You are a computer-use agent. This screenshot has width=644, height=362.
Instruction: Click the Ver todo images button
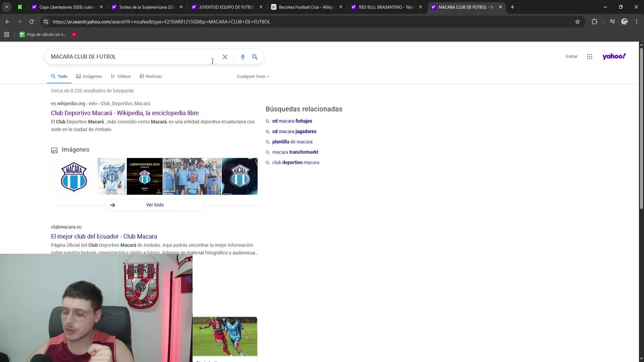155,205
